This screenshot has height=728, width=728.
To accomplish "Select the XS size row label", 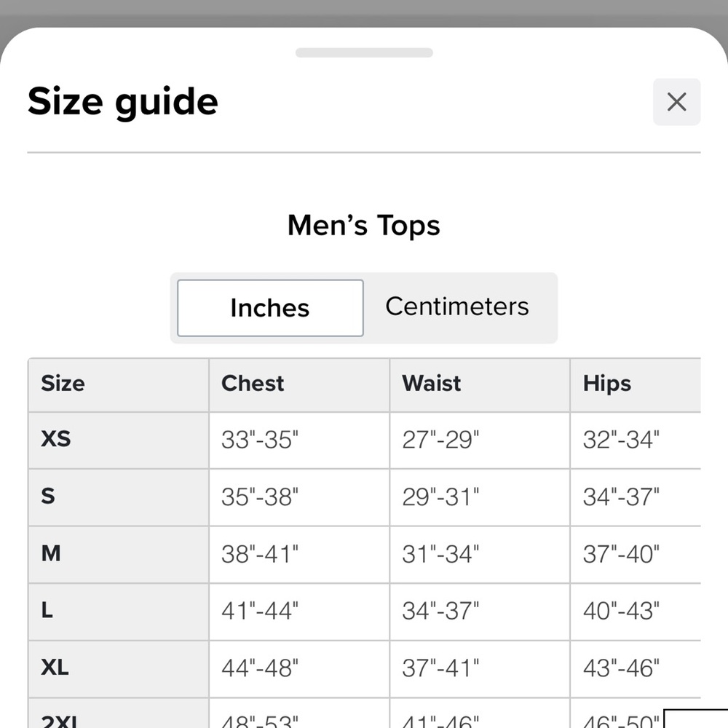I will pos(56,439).
